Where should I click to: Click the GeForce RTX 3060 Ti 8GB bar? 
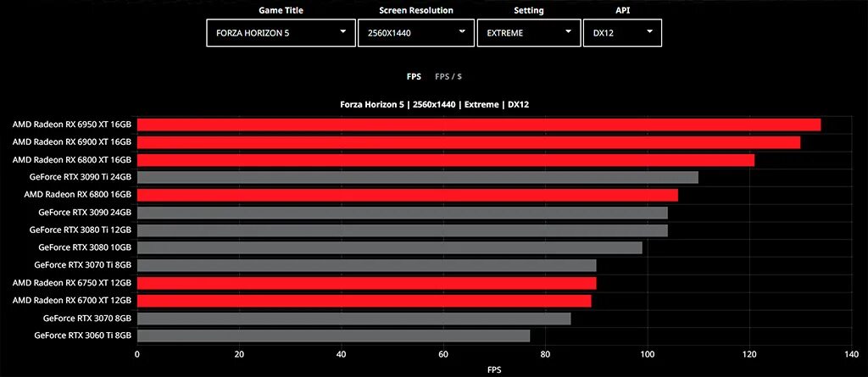(333, 335)
